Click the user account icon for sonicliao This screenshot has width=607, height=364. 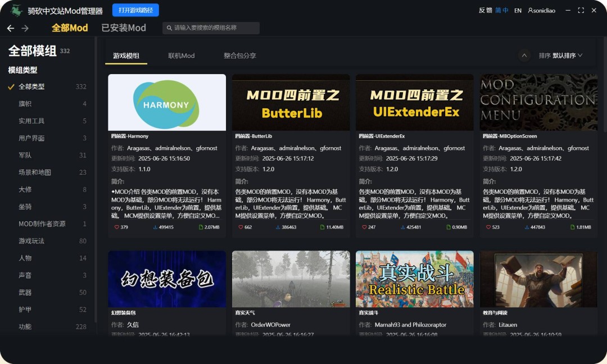coord(531,10)
